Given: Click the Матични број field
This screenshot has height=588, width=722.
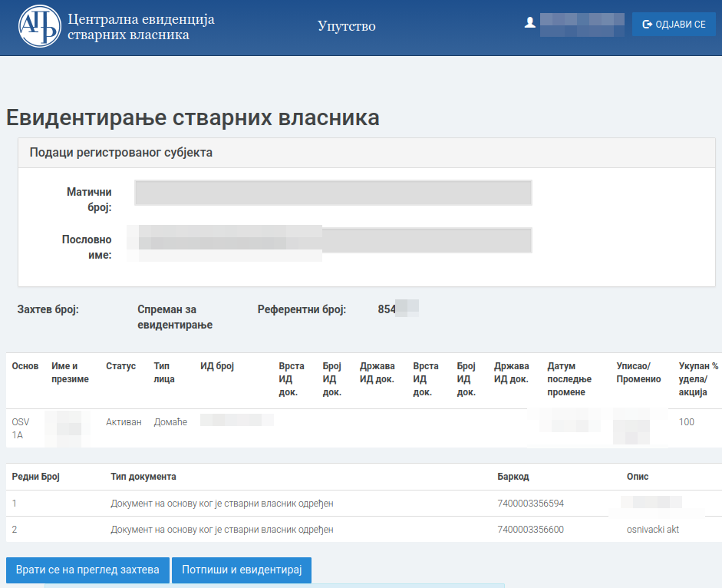Looking at the screenshot, I should 333,193.
